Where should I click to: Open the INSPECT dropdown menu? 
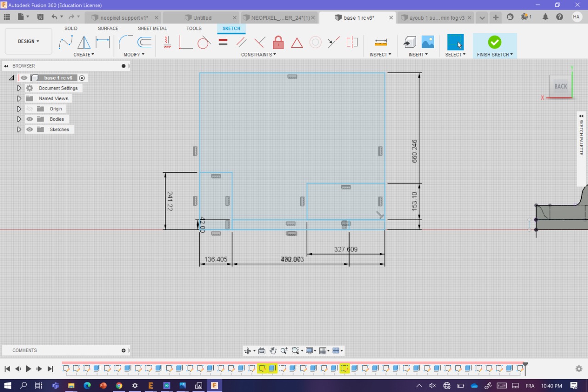[x=380, y=55]
